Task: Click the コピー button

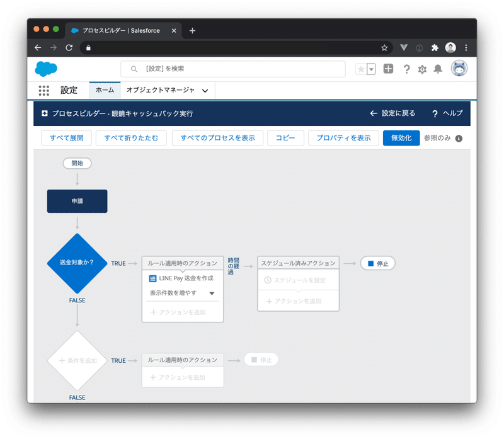Action: click(285, 138)
